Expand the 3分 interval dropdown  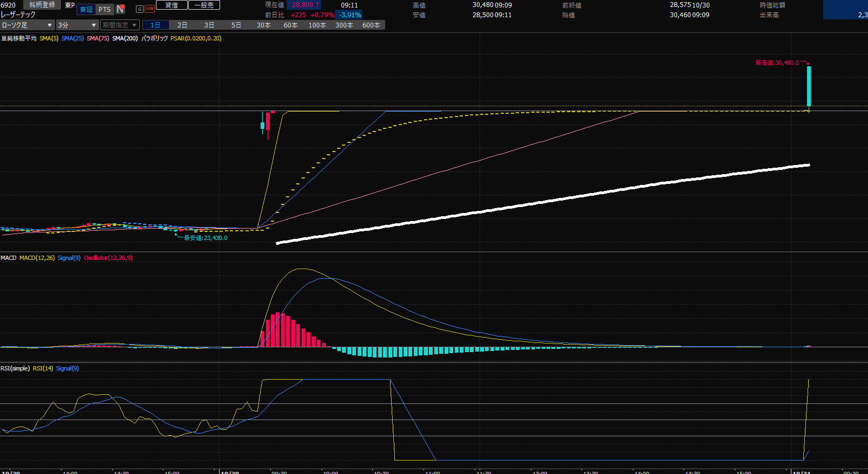point(77,25)
